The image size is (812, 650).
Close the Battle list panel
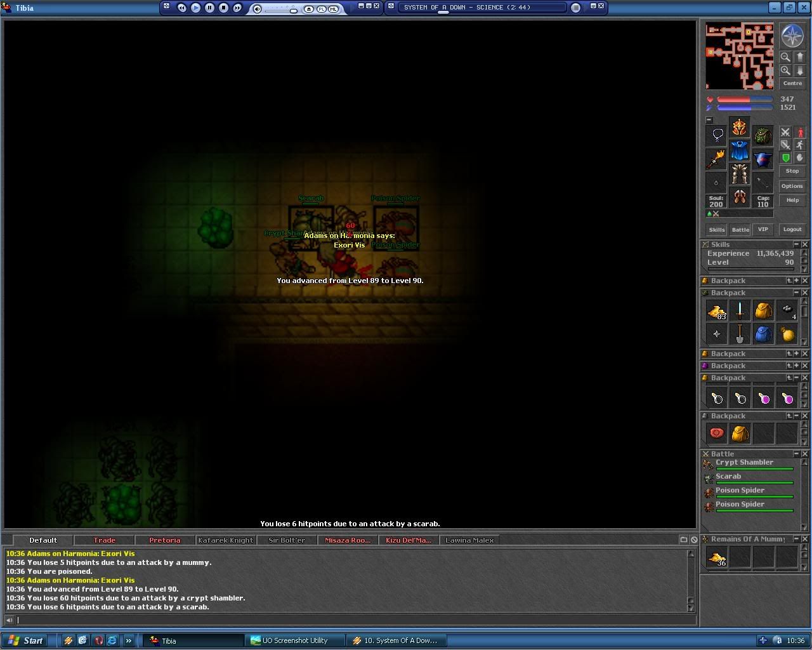(x=805, y=454)
